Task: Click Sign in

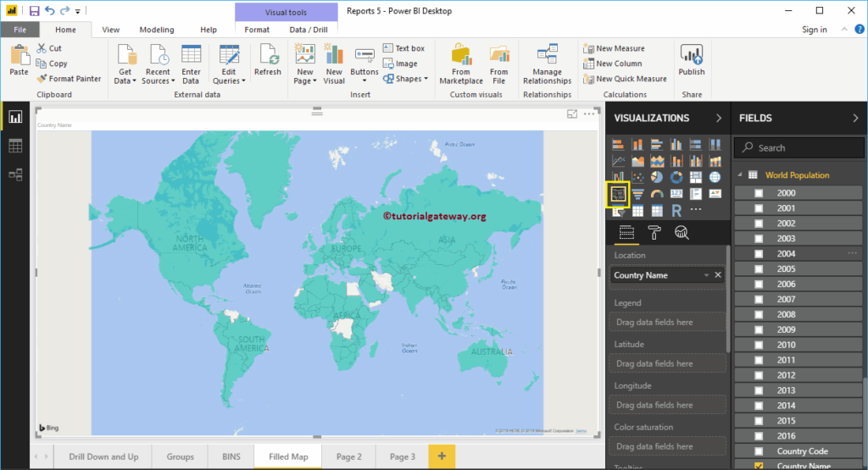Action: [x=815, y=30]
